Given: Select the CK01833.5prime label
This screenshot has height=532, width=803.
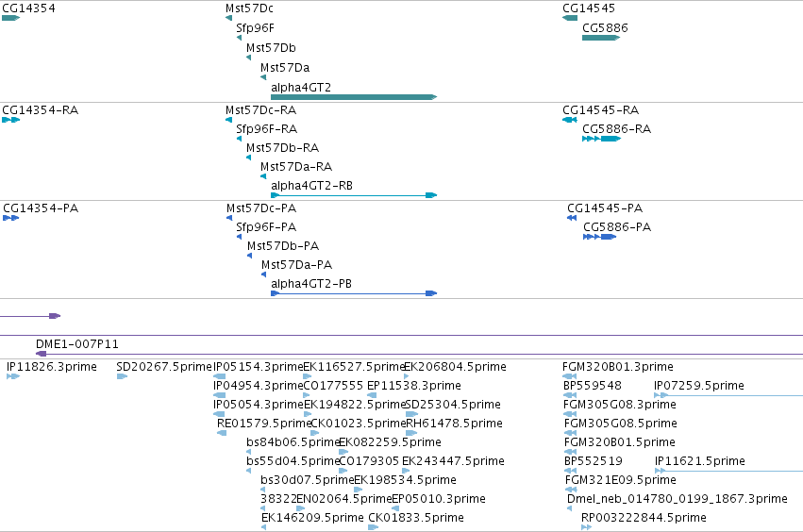Looking at the screenshot, I should [x=416, y=518].
